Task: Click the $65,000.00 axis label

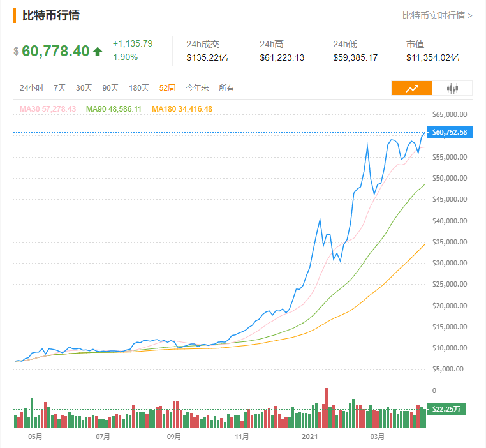Action: point(450,114)
